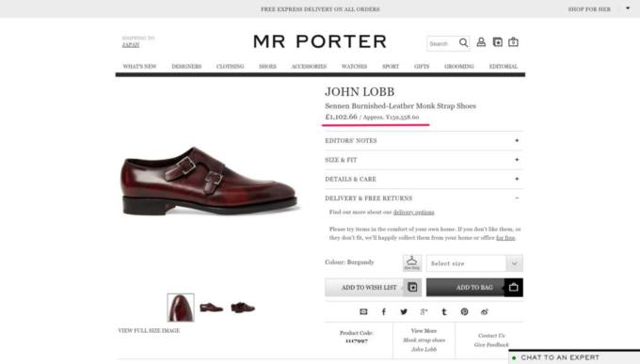Open the shopping bag icon in header
This screenshot has height=364, width=640.
514,42
